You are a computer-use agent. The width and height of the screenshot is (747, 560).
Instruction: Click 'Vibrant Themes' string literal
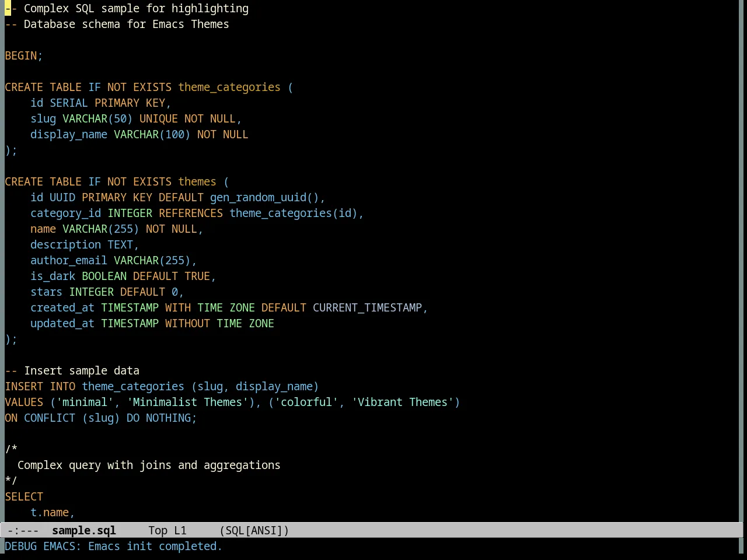[x=403, y=402]
